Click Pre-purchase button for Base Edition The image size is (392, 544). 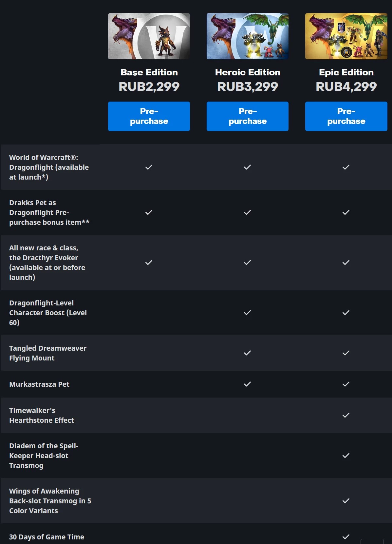[149, 116]
